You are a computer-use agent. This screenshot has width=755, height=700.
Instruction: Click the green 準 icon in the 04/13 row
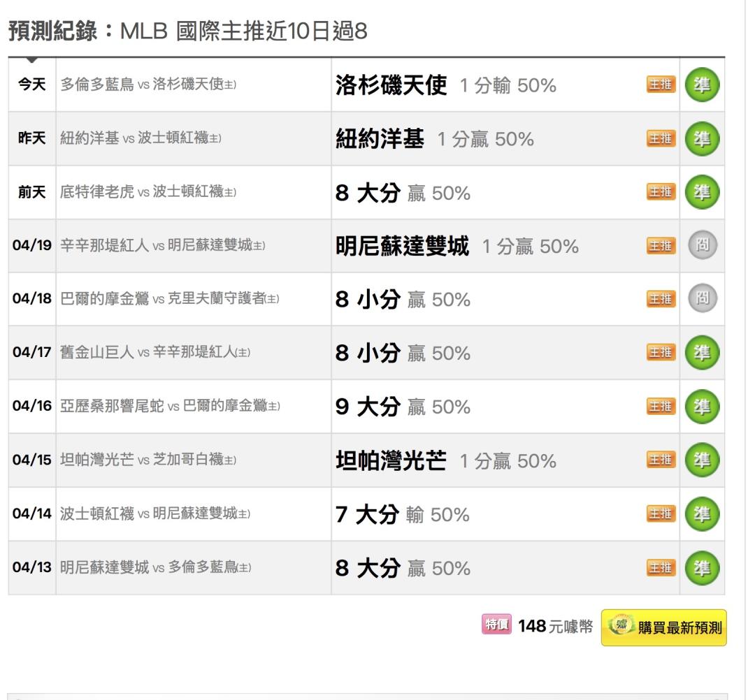703,568
